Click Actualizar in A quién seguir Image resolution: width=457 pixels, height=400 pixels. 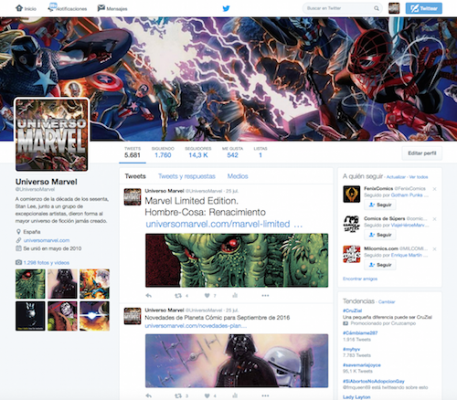(396, 177)
